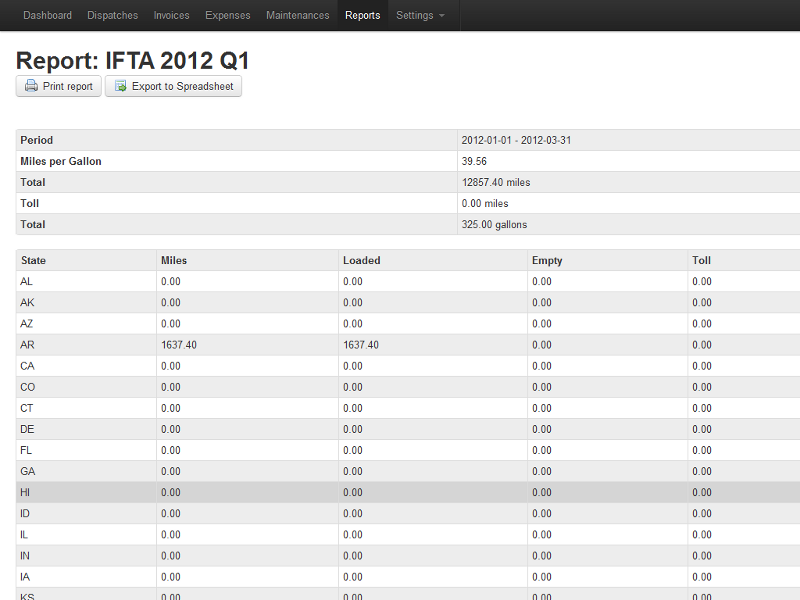Go to the Dashboard page
800x600 pixels.
47,16
